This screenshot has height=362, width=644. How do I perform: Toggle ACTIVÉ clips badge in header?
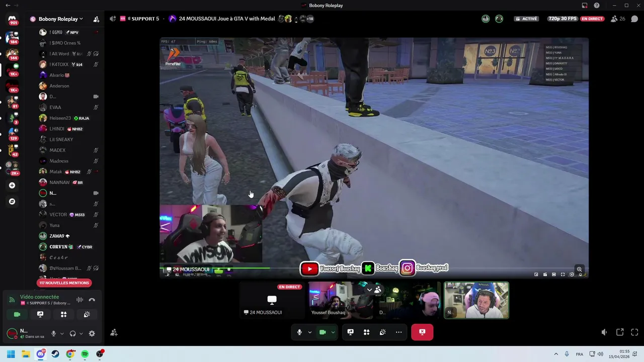click(526, 19)
